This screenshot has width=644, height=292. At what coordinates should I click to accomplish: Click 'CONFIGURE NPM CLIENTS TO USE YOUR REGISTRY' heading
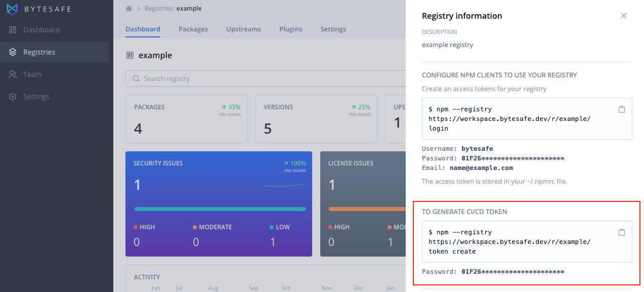tap(499, 75)
